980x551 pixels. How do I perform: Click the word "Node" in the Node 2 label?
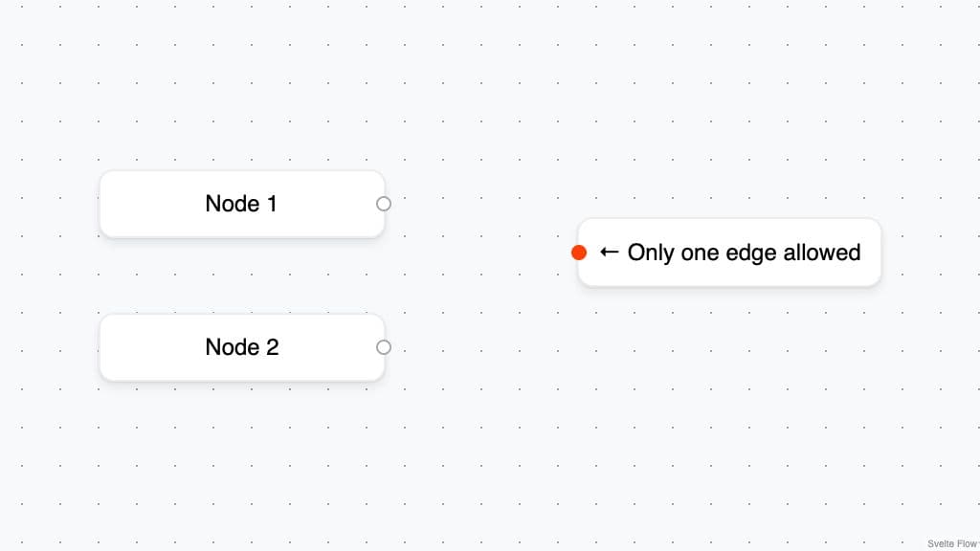point(232,347)
